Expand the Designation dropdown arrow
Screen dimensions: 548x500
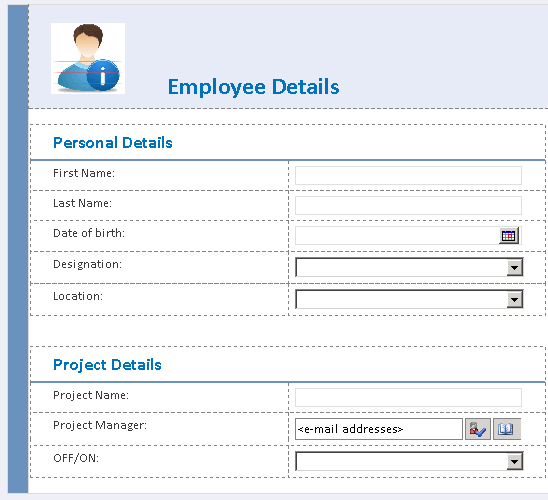tap(514, 268)
